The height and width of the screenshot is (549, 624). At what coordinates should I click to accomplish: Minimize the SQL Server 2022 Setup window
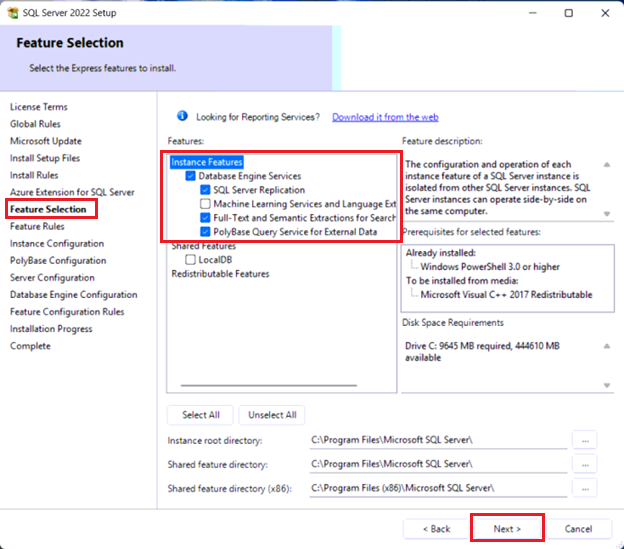(532, 13)
